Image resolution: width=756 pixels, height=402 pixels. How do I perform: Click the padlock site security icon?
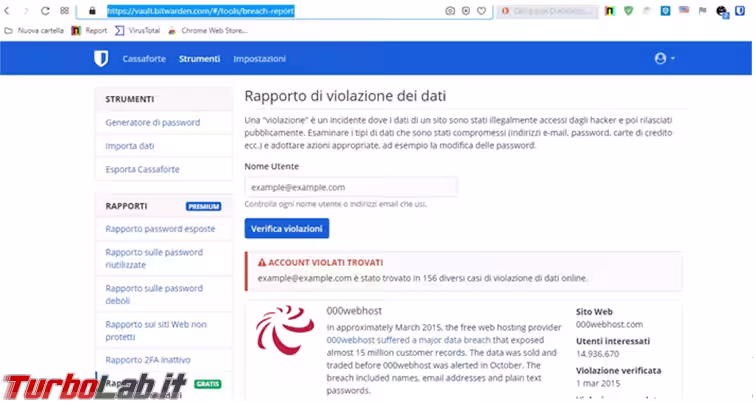[x=92, y=11]
